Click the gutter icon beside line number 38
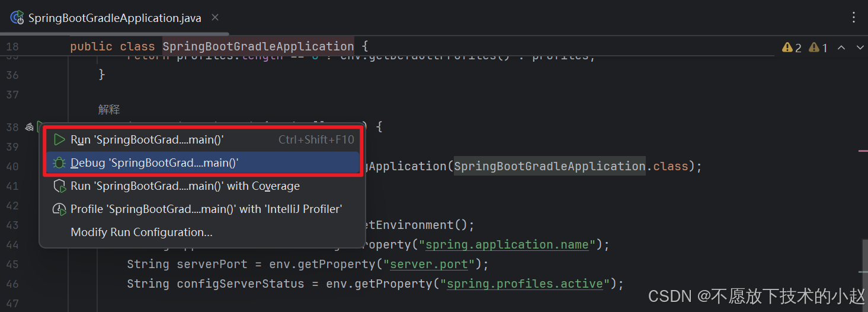The width and height of the screenshot is (868, 312). (x=29, y=127)
